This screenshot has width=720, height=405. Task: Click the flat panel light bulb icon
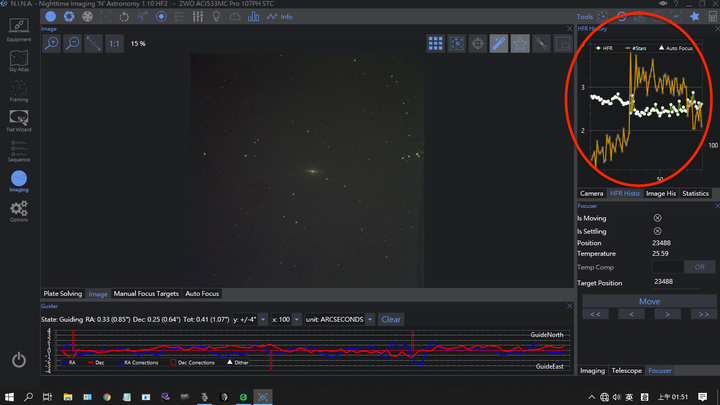click(x=216, y=17)
